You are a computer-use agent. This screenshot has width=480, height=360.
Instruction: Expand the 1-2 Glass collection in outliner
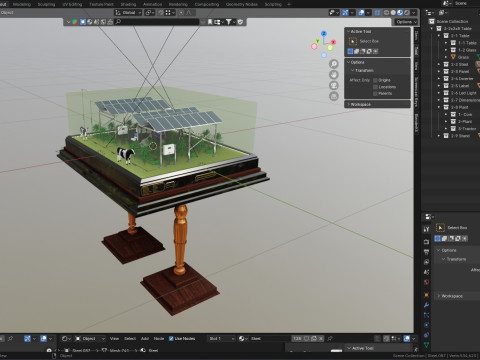446,50
